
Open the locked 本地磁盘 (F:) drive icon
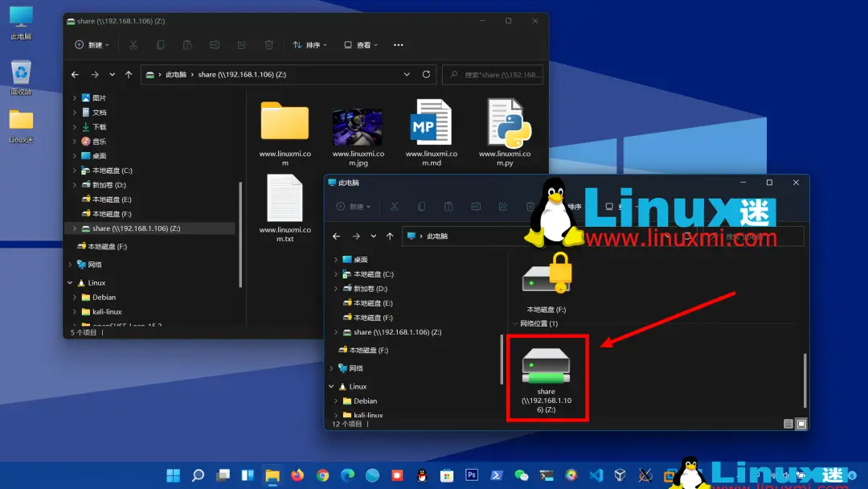pos(547,277)
